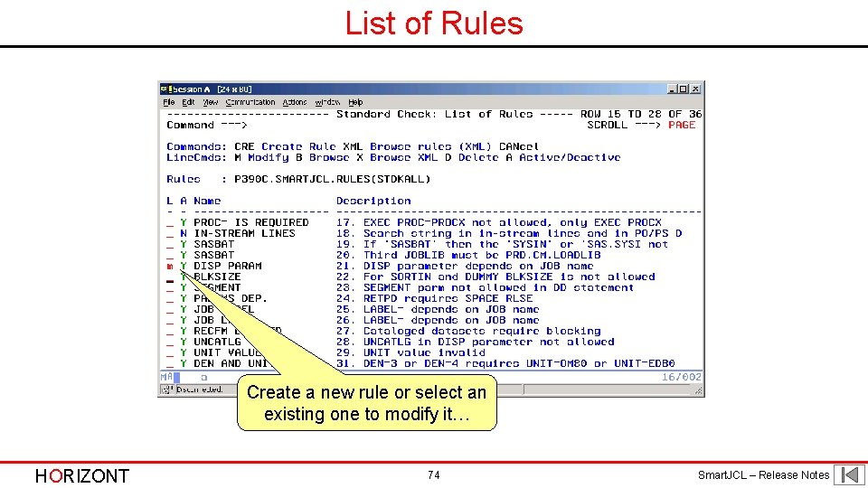Viewport: 868px width, 488px height.
Task: Click the 16/002 cursor position indicator
Action: [682, 378]
